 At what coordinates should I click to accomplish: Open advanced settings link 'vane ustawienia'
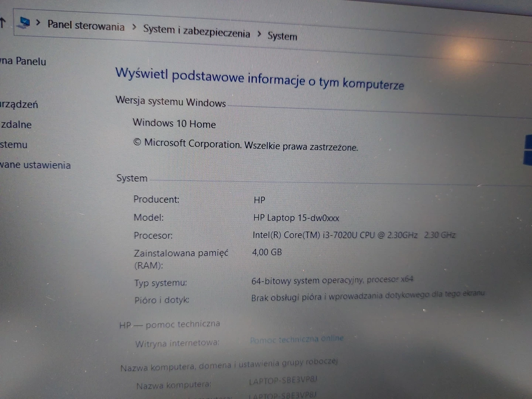(x=35, y=165)
